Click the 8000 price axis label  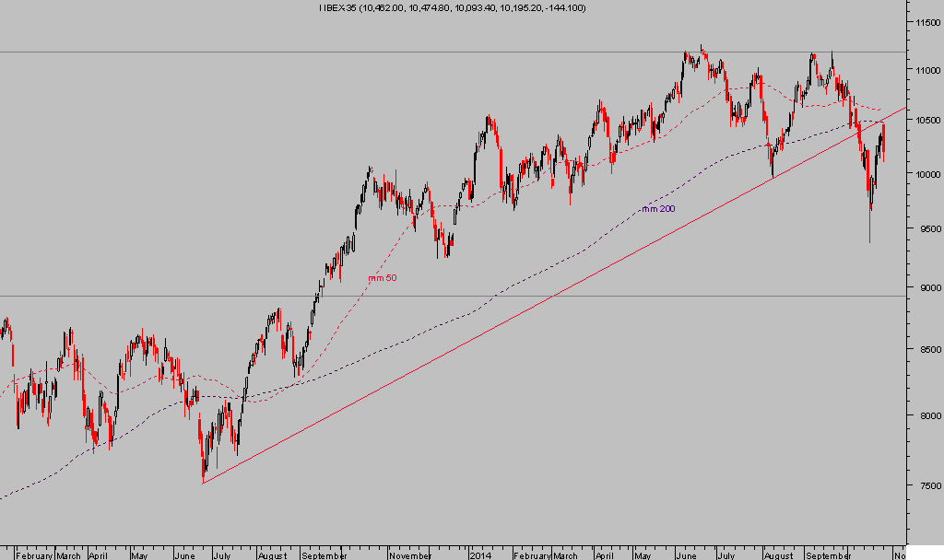[926, 415]
